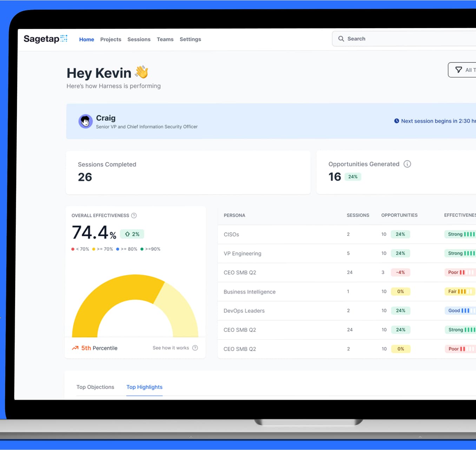
Task: Click the Sessions Completed card
Action: [x=188, y=172]
